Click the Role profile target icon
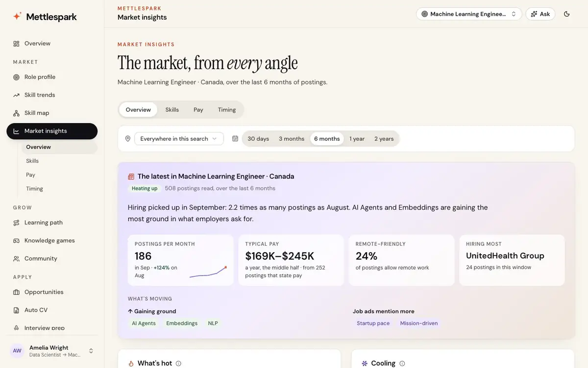Viewport: 588px width, 368px height. click(x=16, y=77)
